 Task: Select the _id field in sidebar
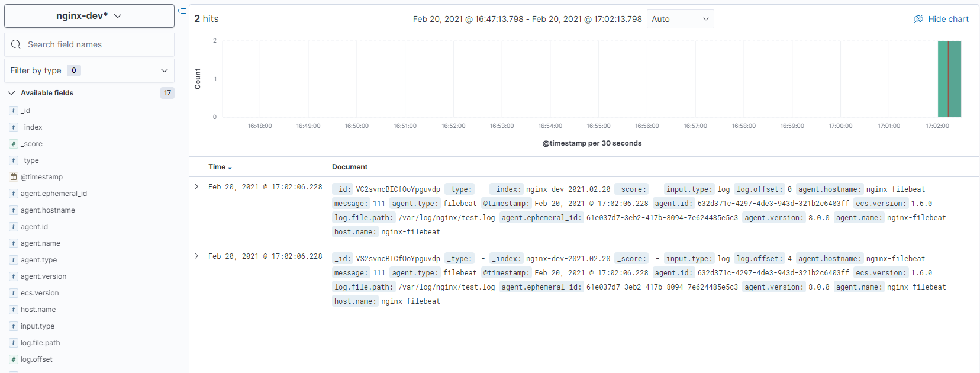point(25,111)
